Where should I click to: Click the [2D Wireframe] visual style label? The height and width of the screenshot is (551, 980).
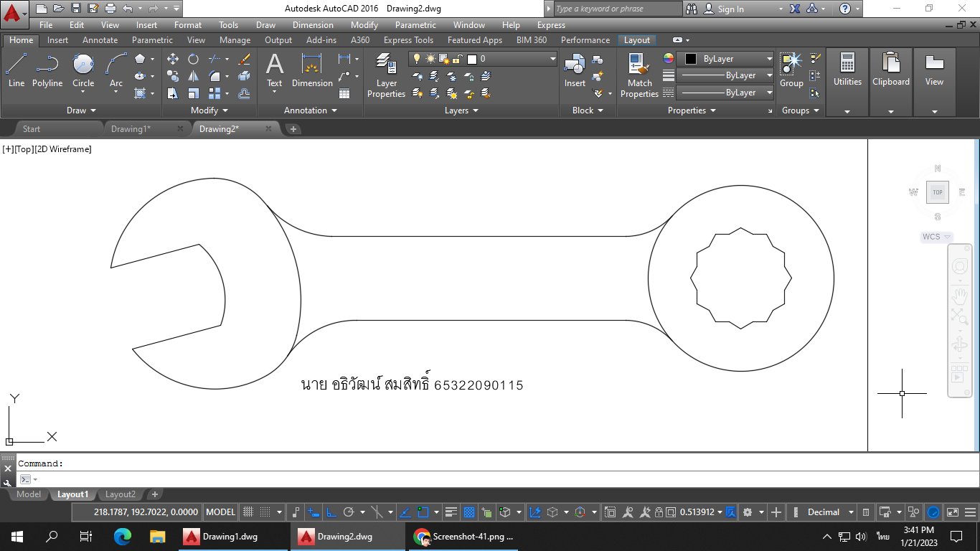point(63,149)
